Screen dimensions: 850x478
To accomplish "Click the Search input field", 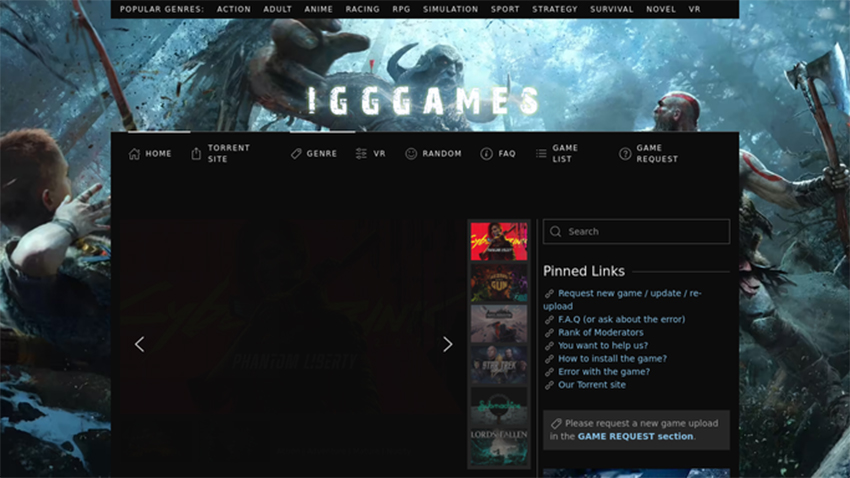I will [x=636, y=232].
